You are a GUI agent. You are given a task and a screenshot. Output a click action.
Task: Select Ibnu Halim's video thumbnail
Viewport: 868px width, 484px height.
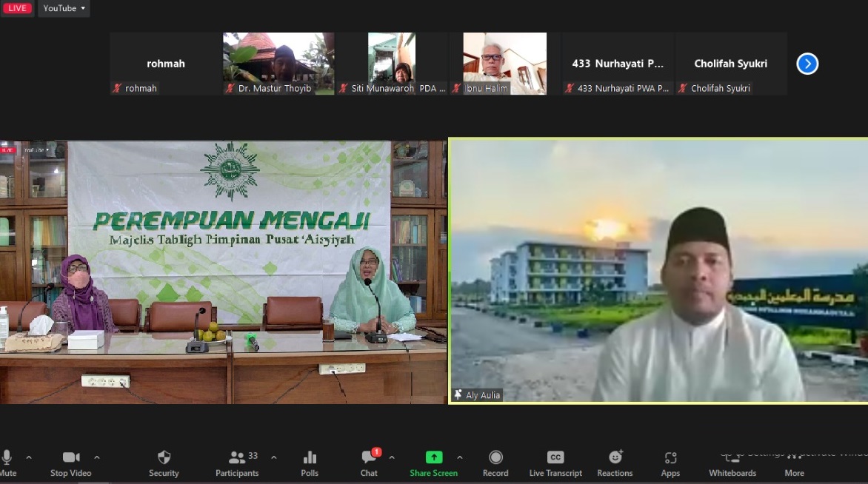pos(504,63)
